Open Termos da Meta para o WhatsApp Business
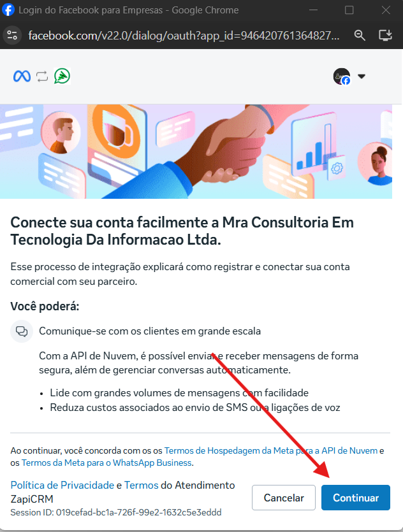 tap(106, 463)
